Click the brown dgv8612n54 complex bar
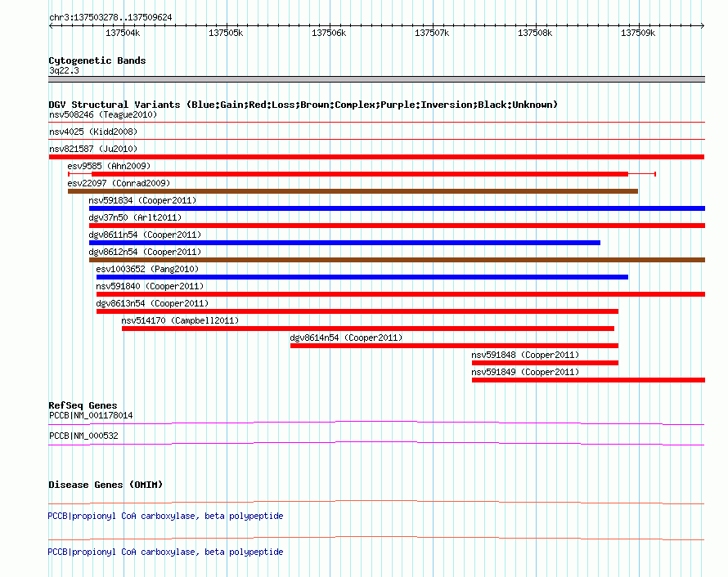 tap(397, 260)
